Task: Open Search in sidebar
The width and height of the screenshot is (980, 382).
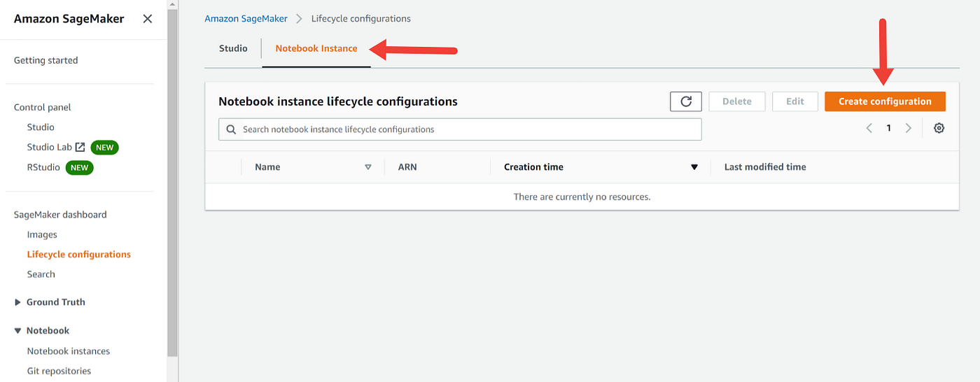Action: [41, 274]
